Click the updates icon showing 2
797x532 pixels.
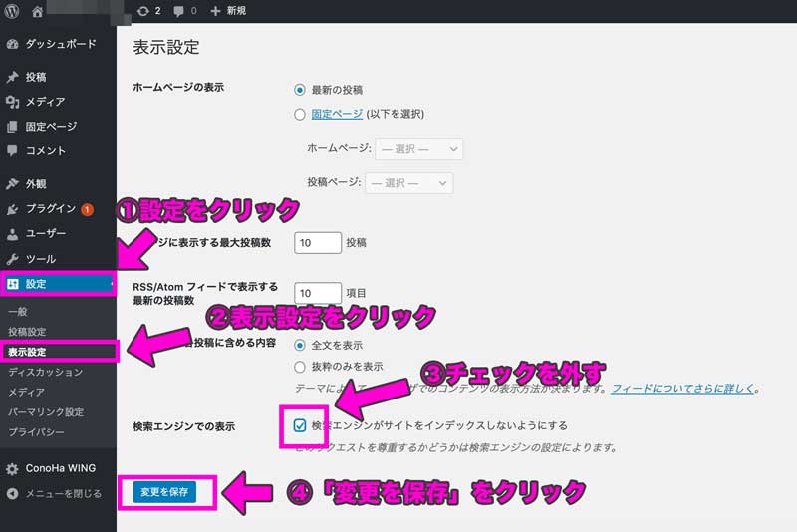tap(144, 11)
